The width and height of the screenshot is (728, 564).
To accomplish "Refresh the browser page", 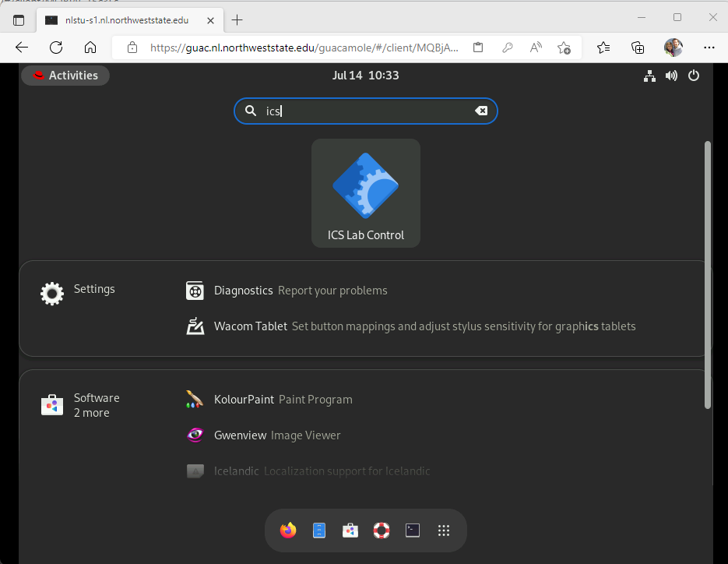I will pos(56,48).
